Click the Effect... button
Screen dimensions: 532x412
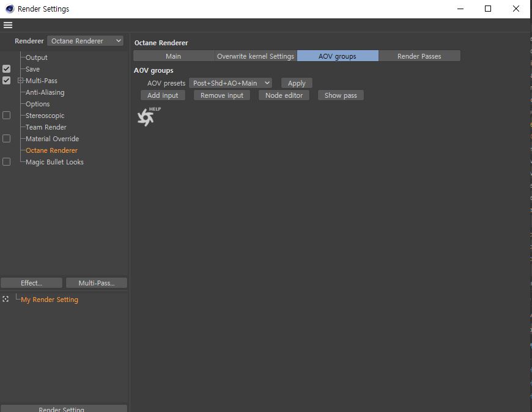point(32,283)
